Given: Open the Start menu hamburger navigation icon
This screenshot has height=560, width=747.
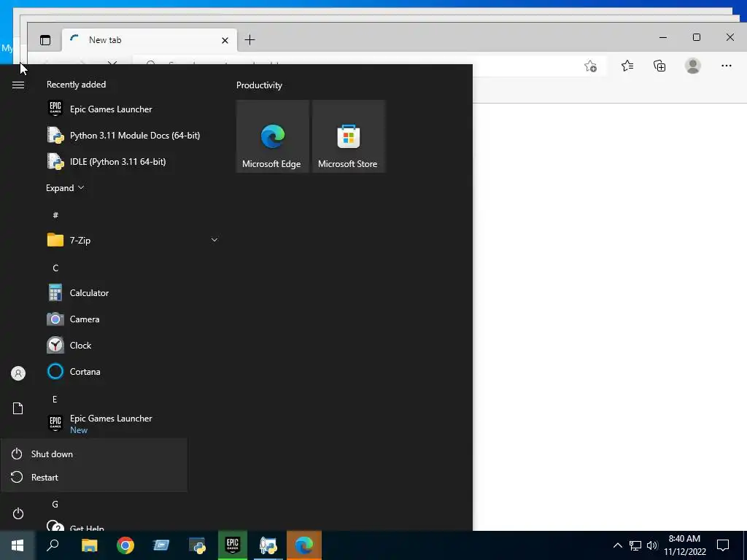Looking at the screenshot, I should tap(18, 85).
